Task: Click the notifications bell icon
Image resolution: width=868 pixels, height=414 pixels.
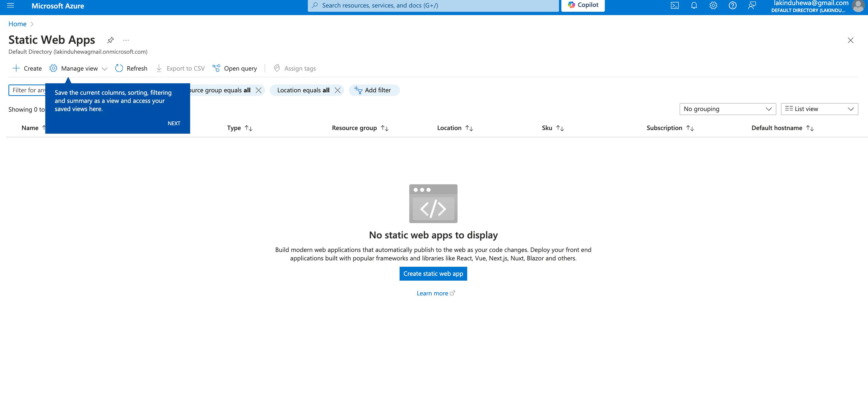Action: click(694, 5)
